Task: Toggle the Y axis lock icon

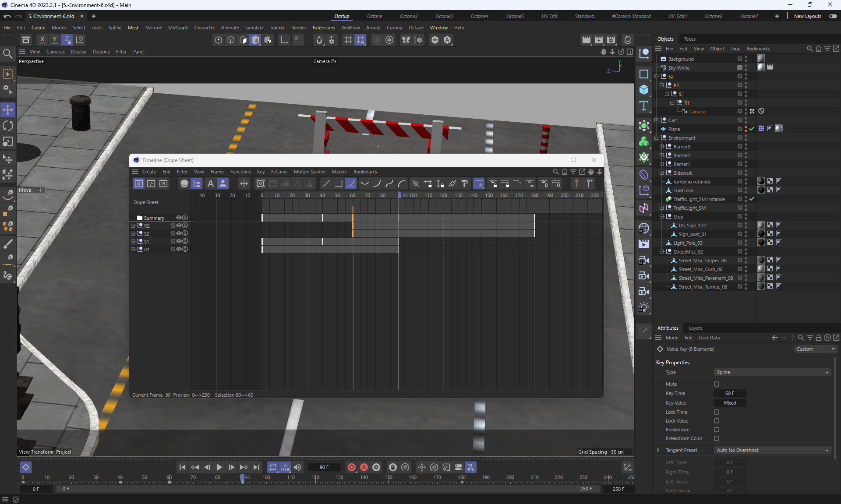Action: (x=55, y=40)
